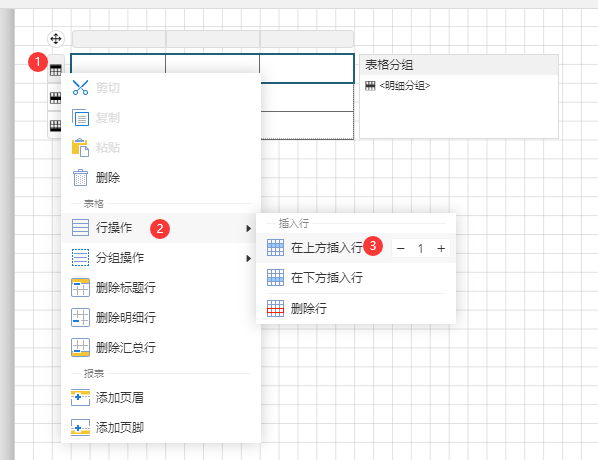This screenshot has height=460, width=598.
Task: Expand the 行操作 submenu arrow
Action: point(249,228)
